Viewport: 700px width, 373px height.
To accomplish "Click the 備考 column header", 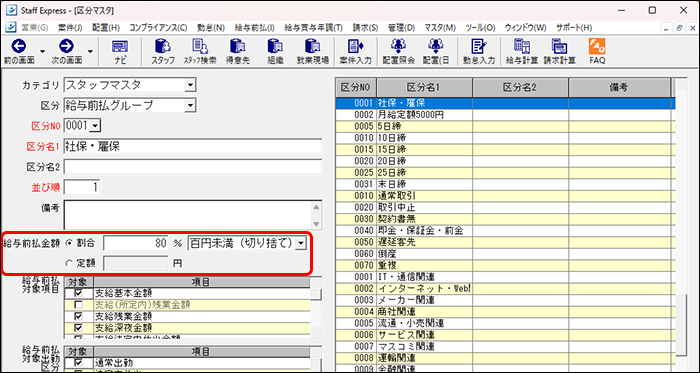I will click(x=619, y=87).
